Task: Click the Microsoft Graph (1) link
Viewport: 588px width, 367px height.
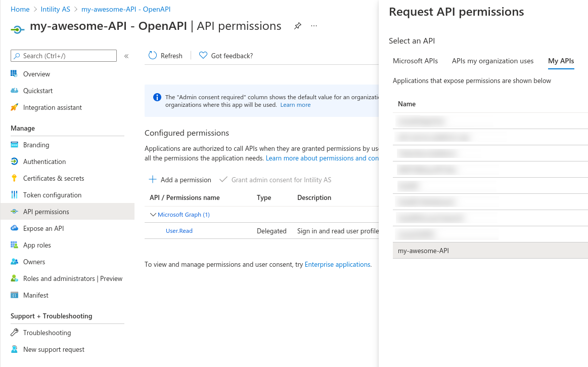Action: (184, 215)
